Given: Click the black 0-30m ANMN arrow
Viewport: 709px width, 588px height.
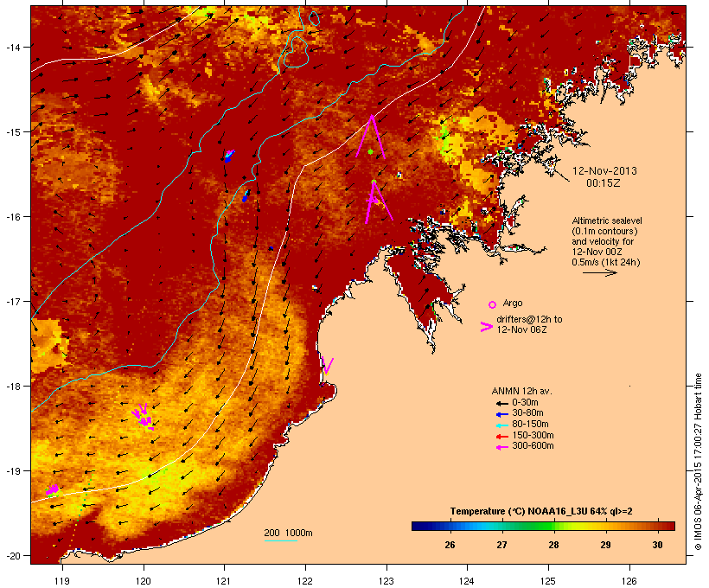Looking at the screenshot, I should 501,403.
